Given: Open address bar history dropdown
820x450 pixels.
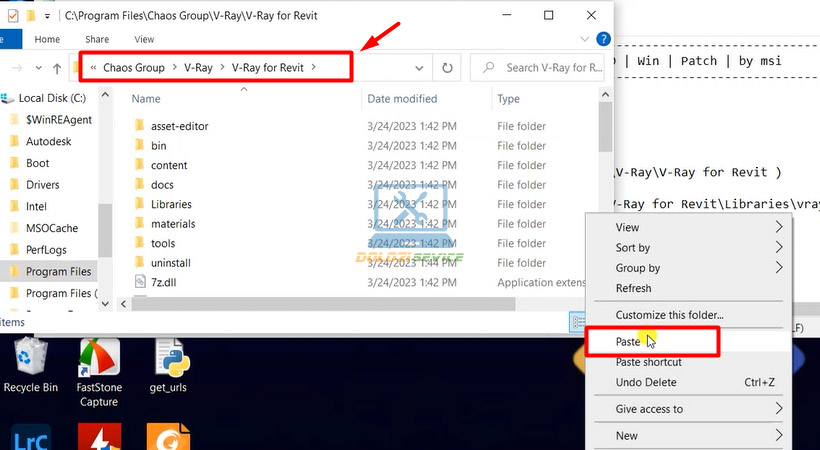Looking at the screenshot, I should [419, 68].
